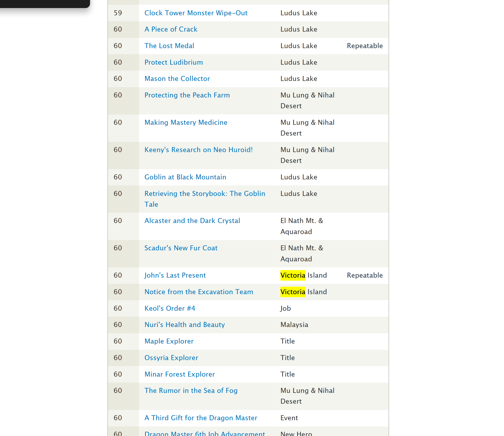Open the Maple Explorer title quest

[169, 341]
